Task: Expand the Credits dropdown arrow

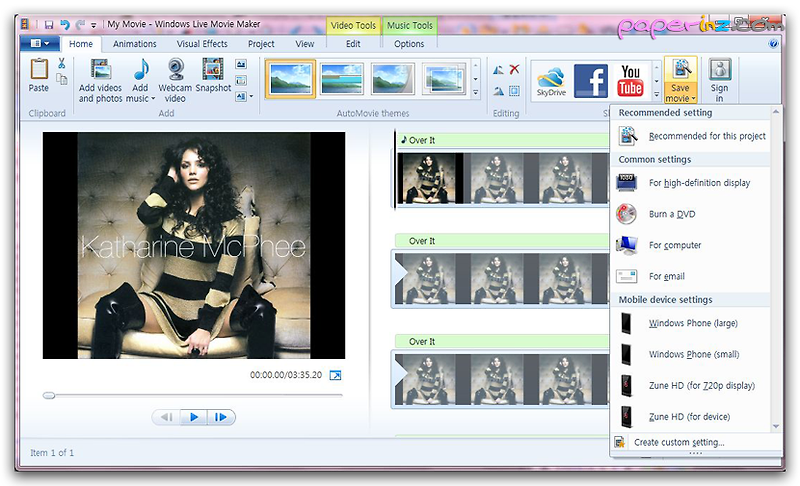Action: [x=251, y=96]
